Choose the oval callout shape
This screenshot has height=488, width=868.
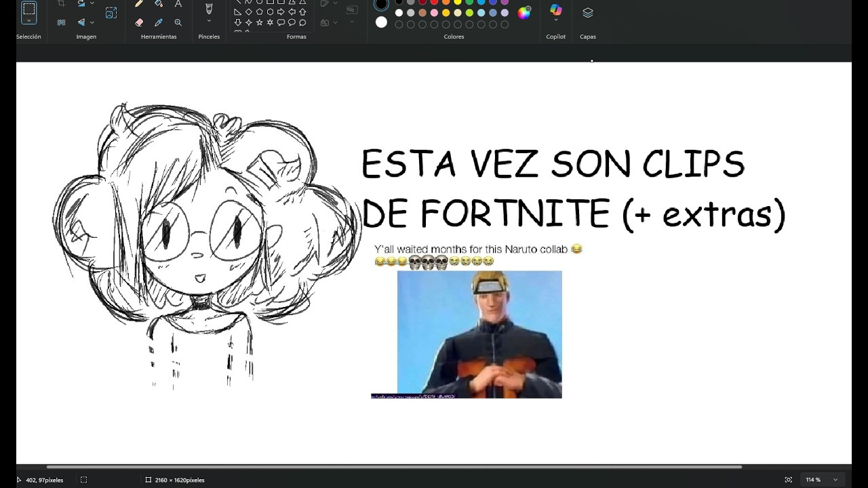(292, 22)
